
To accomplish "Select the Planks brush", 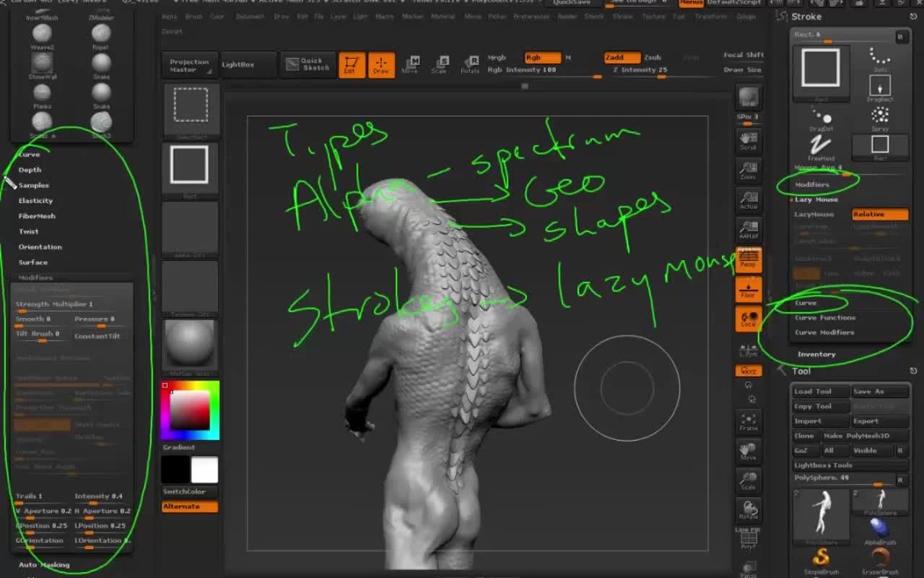I will (42, 95).
